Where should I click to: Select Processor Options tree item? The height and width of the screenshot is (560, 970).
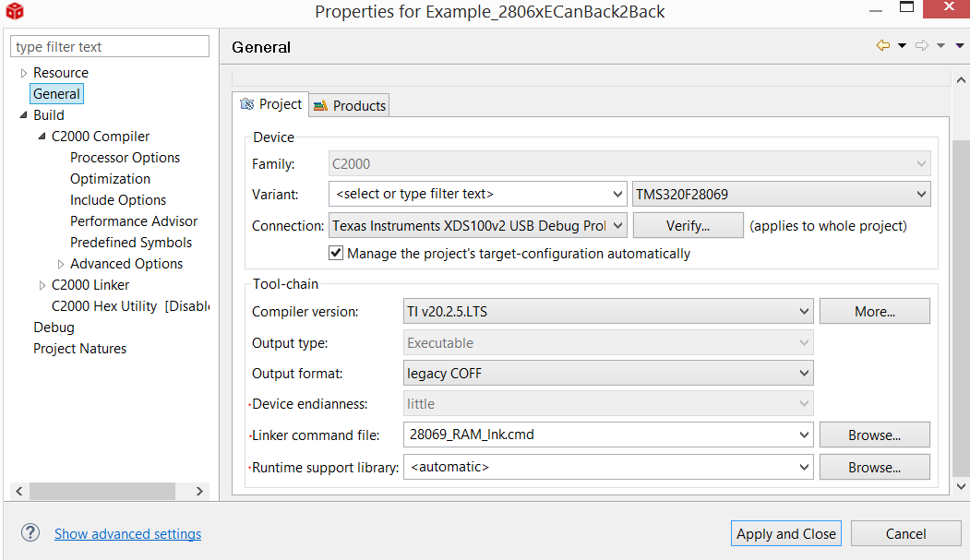[x=125, y=158]
